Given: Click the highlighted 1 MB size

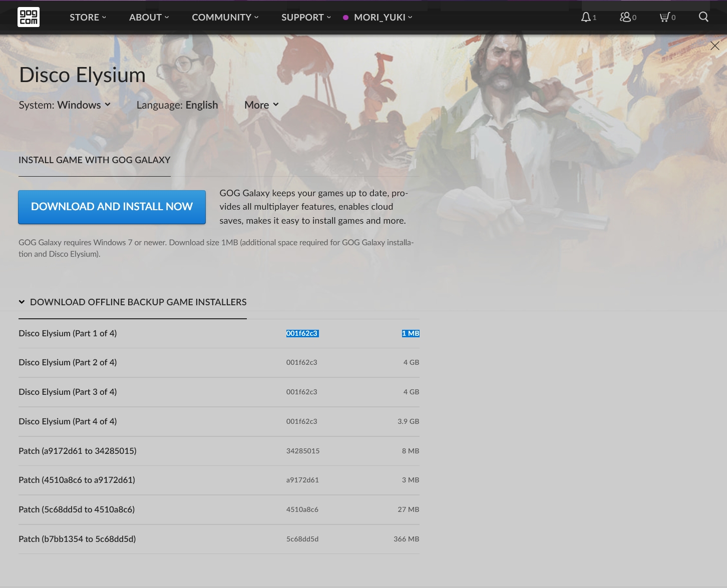Looking at the screenshot, I should pyautogui.click(x=411, y=333).
